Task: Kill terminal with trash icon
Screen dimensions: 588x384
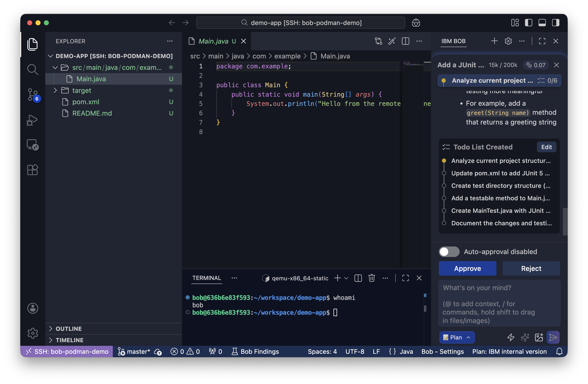Action: [x=372, y=278]
